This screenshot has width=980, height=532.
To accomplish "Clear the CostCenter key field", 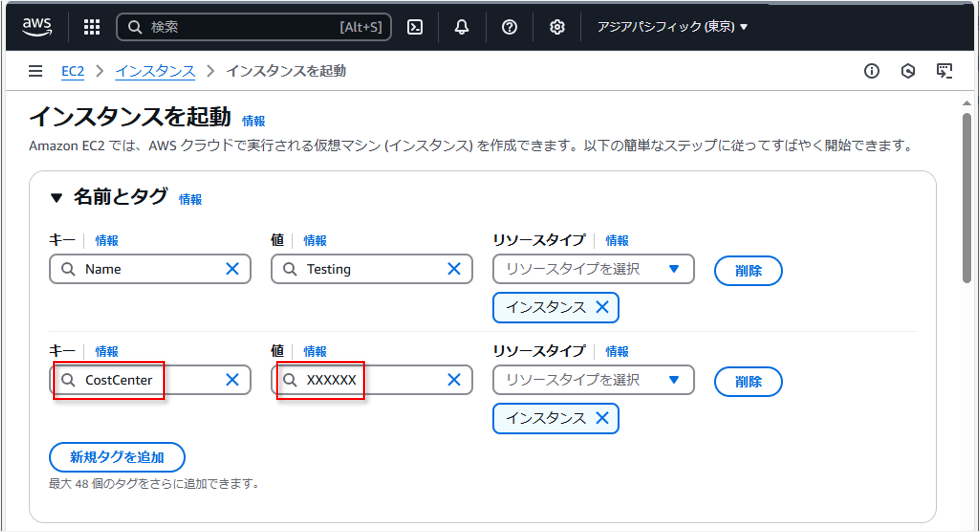I will (232, 380).
